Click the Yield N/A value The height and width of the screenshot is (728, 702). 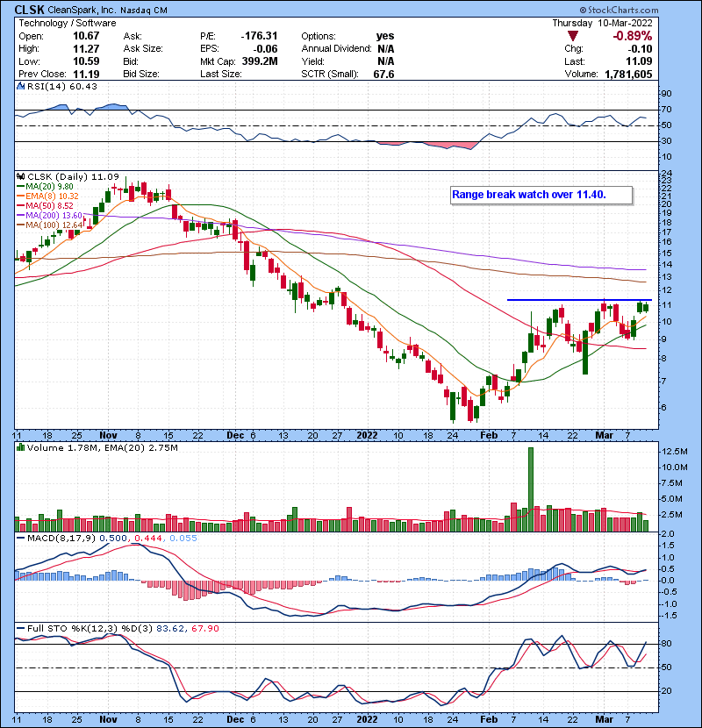coord(385,61)
